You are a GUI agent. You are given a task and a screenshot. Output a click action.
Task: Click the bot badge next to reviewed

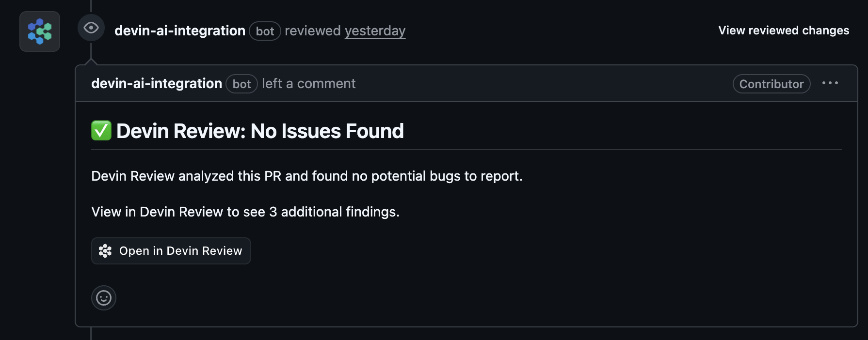pos(265,31)
